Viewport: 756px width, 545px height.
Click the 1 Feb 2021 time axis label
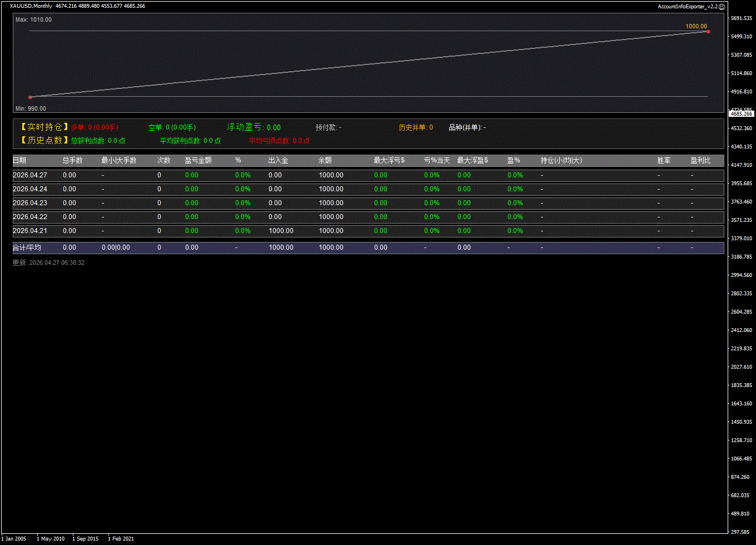pos(121,539)
